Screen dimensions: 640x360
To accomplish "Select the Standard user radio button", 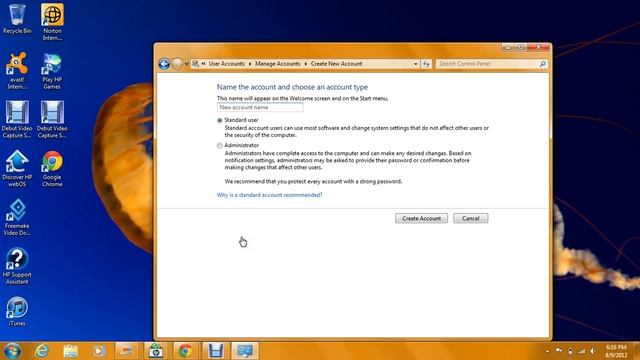I will click(220, 120).
